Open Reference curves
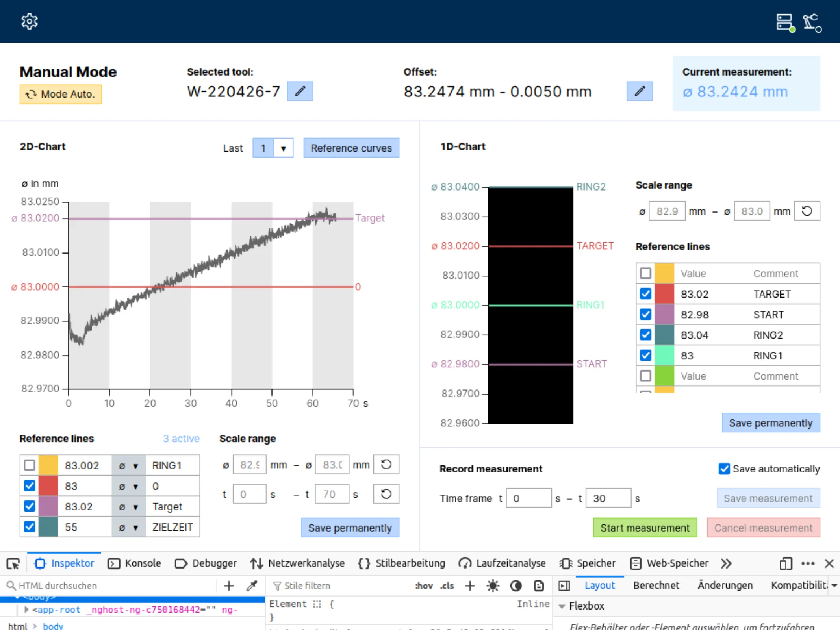The image size is (840, 630). point(351,148)
